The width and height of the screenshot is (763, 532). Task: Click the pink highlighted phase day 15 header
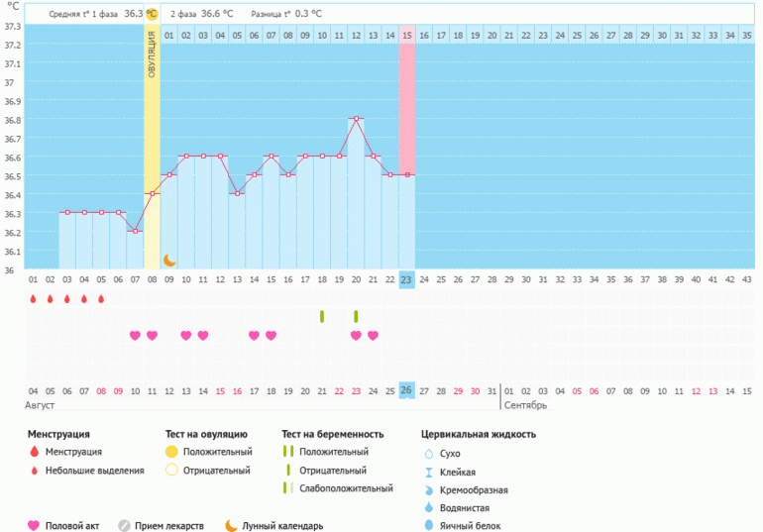tap(407, 36)
